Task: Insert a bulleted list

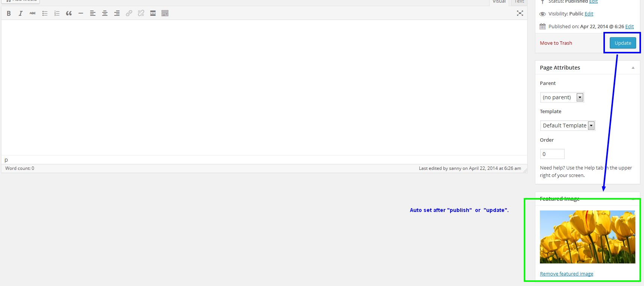Action: point(45,13)
